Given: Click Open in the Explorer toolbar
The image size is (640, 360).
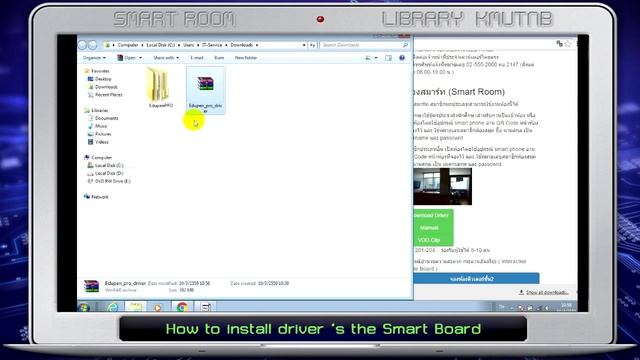Looking at the screenshot, I should [127, 58].
